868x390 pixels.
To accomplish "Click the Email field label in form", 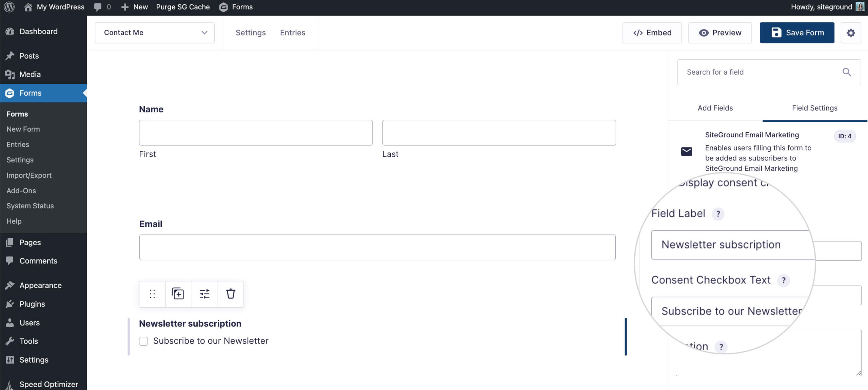I will tap(151, 224).
